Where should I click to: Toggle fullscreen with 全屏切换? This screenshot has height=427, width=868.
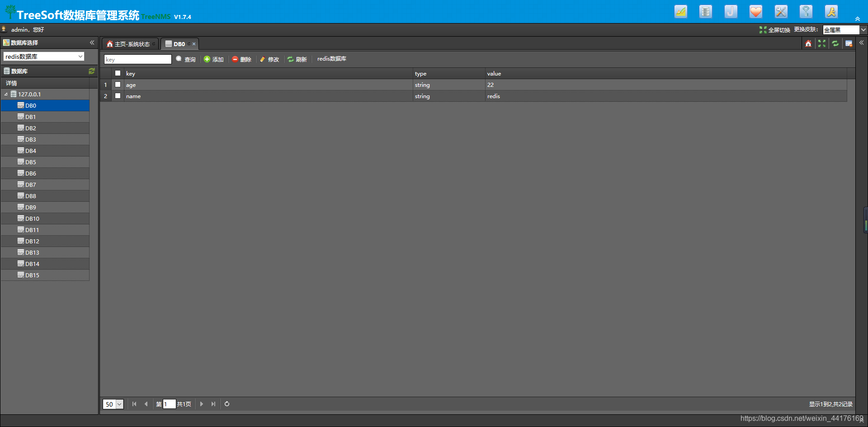point(775,30)
